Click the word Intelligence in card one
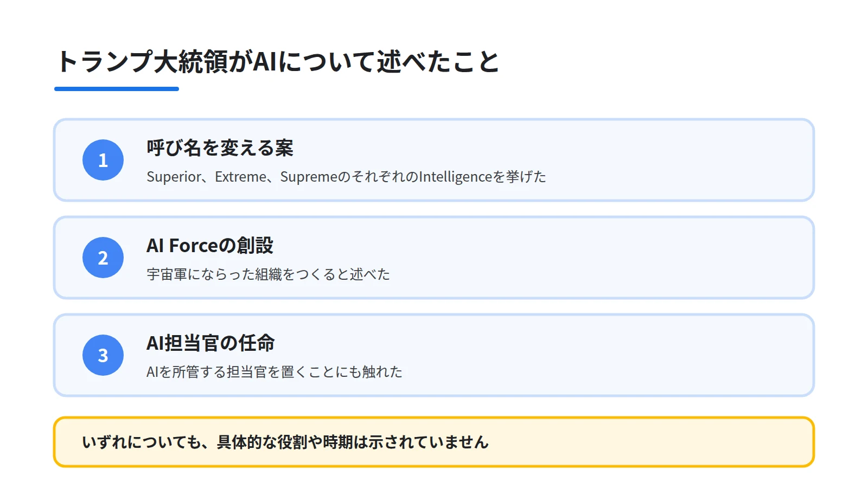This screenshot has width=868, height=488. pyautogui.click(x=456, y=177)
